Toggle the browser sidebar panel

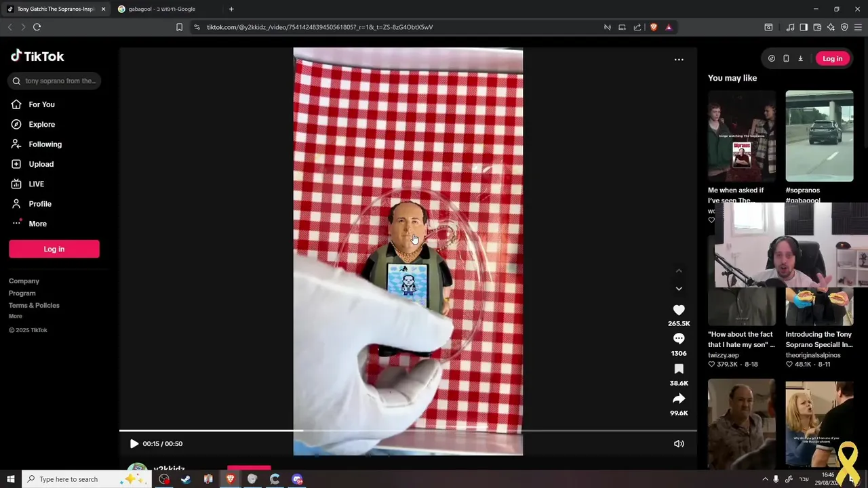[804, 27]
